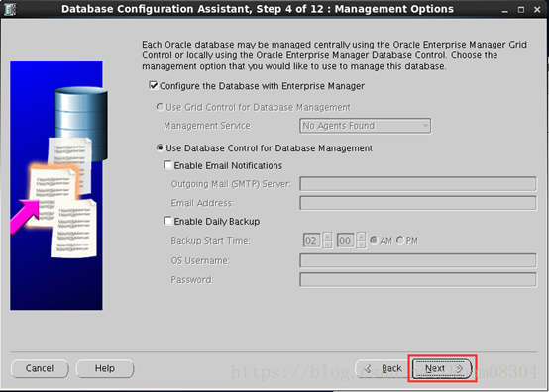Select the PM radio button
This screenshot has height=392, width=549.
(x=399, y=240)
